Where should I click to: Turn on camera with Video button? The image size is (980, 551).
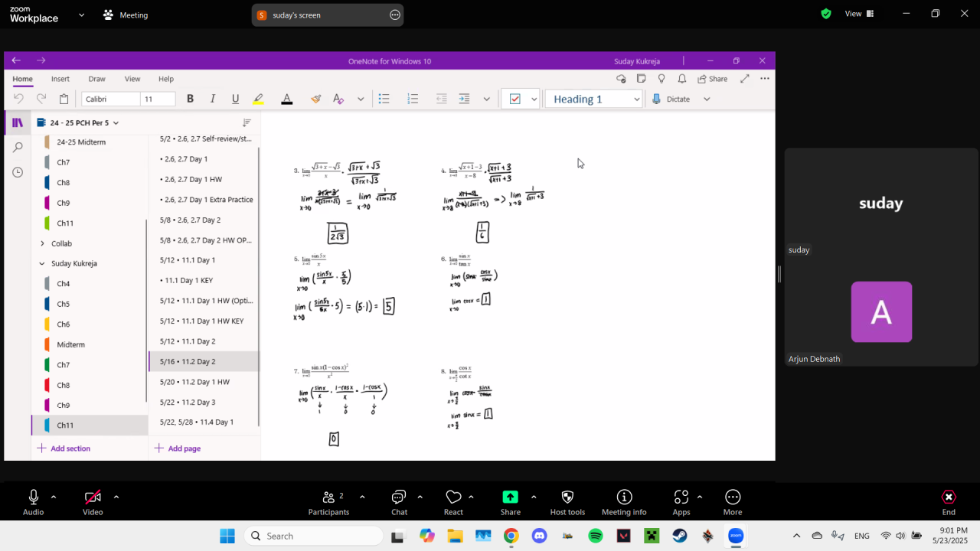coord(93,498)
